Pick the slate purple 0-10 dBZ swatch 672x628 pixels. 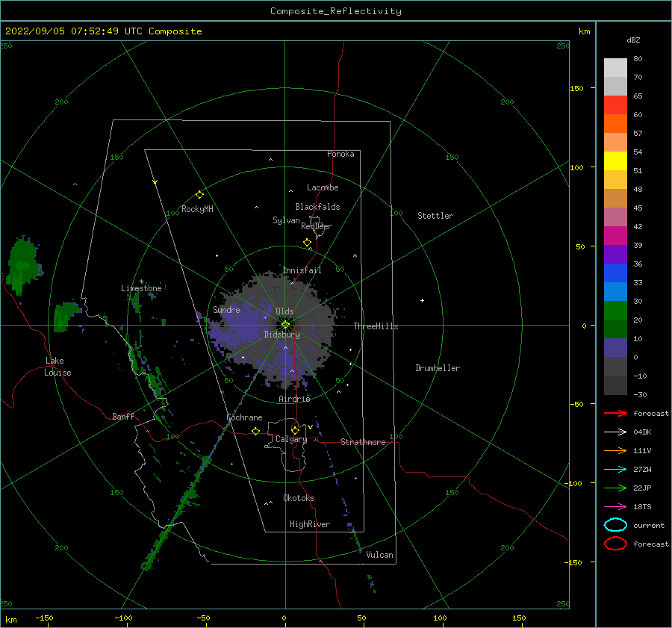click(x=615, y=348)
